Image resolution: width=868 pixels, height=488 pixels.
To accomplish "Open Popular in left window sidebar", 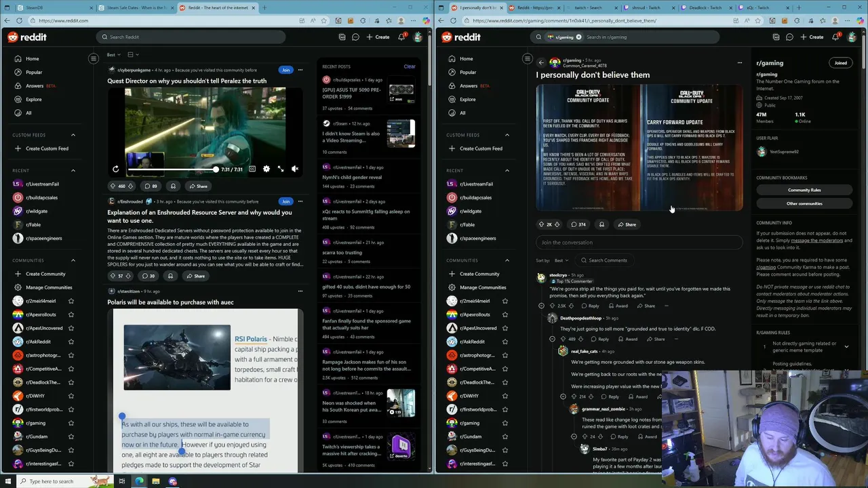I will point(34,72).
